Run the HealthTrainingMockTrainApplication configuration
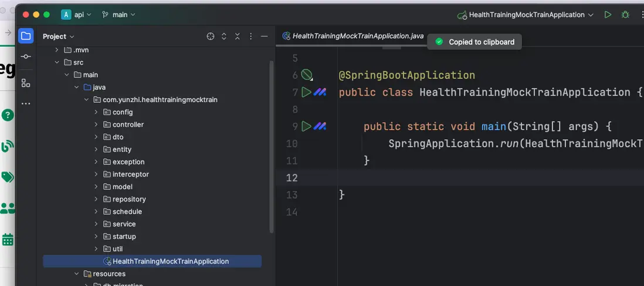 [x=608, y=15]
